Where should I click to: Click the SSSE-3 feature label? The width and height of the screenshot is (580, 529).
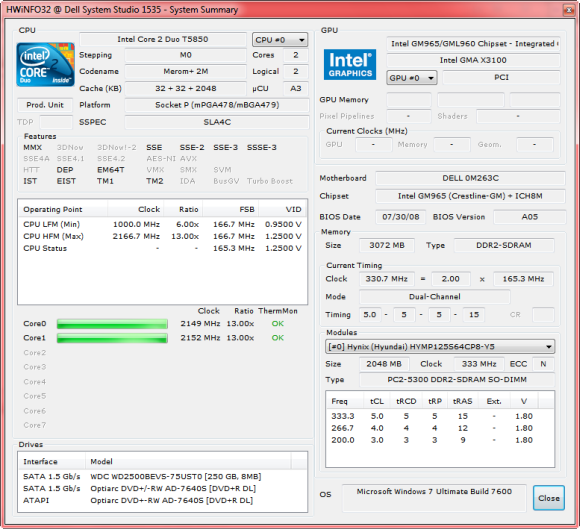(262, 148)
